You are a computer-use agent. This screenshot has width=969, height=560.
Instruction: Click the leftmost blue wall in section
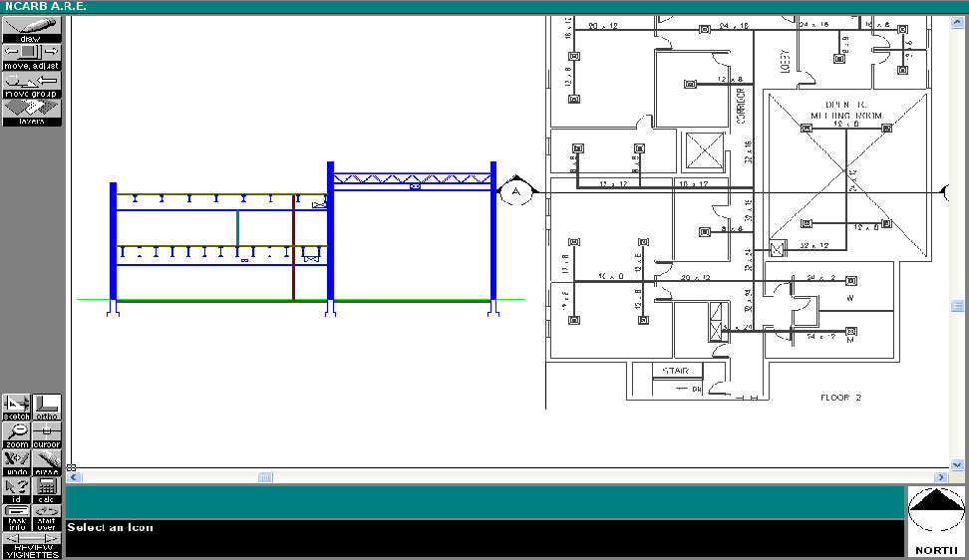coord(113,241)
